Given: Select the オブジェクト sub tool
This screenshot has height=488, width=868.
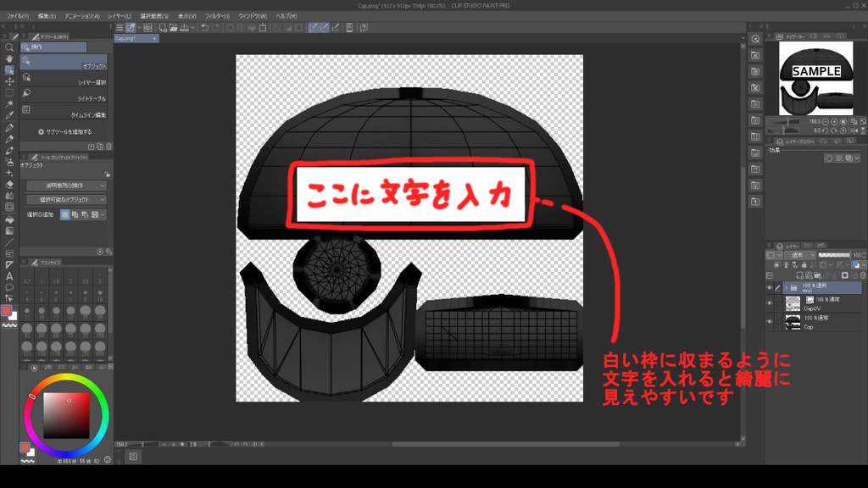Looking at the screenshot, I should [64, 63].
